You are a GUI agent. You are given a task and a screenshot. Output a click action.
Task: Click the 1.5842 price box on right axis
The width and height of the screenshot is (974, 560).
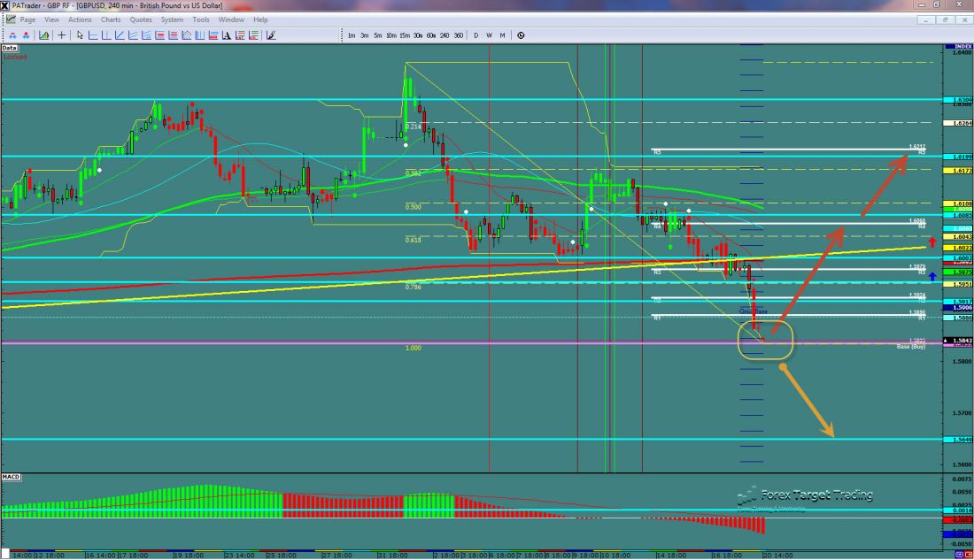click(x=958, y=339)
